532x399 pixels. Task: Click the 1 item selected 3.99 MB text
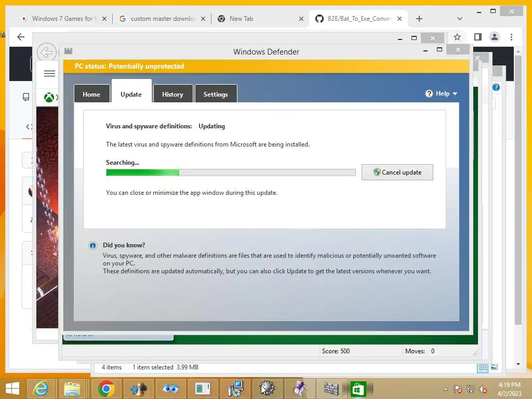click(165, 367)
